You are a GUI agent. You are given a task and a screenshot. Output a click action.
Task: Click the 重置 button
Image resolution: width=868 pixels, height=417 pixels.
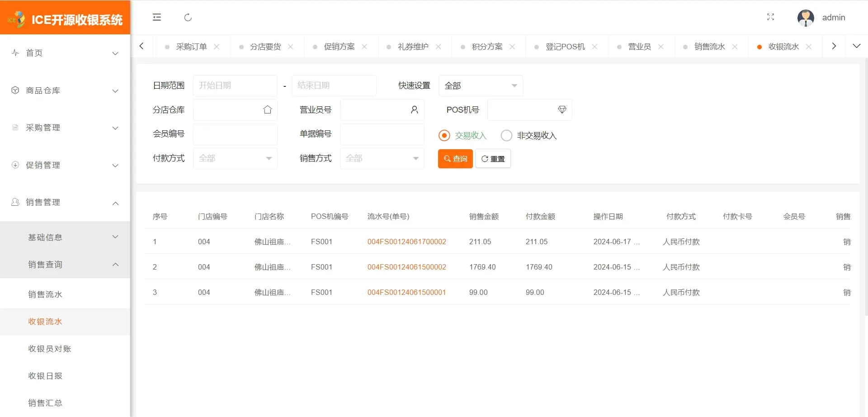tap(493, 159)
